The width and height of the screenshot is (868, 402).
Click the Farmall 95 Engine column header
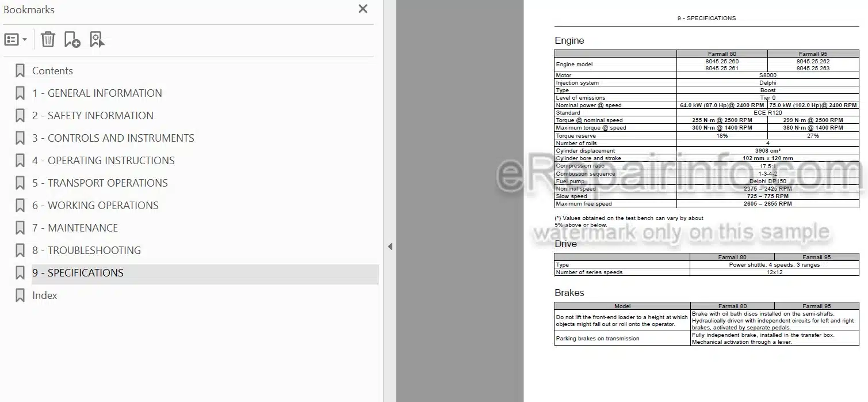[x=813, y=54]
